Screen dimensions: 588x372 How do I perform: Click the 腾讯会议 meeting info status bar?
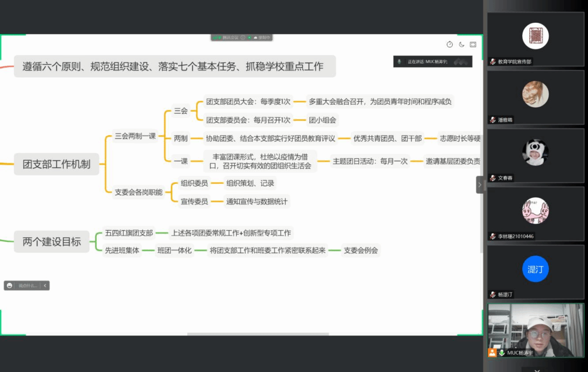click(241, 38)
